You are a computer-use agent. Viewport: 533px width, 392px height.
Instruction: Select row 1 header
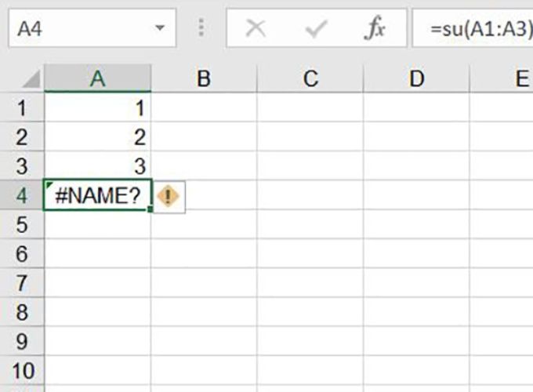coord(22,107)
